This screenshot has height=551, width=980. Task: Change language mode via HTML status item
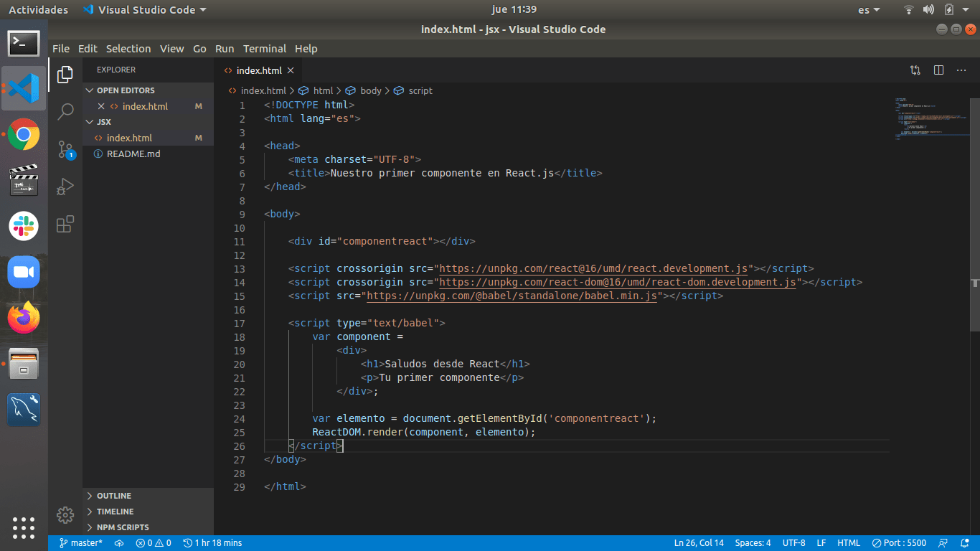tap(849, 543)
